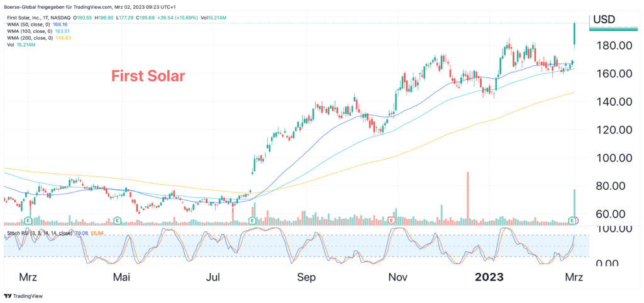Click the Stoch RSI value 55.94

[96, 233]
